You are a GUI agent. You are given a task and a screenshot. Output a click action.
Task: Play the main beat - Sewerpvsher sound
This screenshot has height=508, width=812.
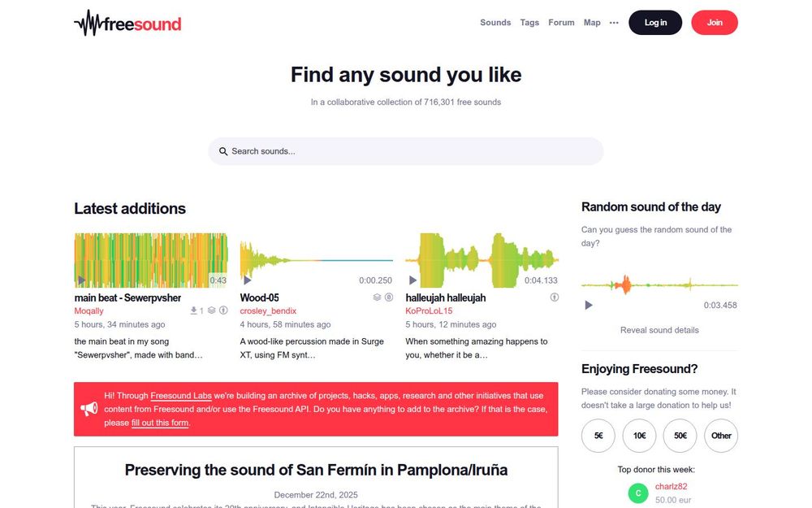(x=82, y=280)
